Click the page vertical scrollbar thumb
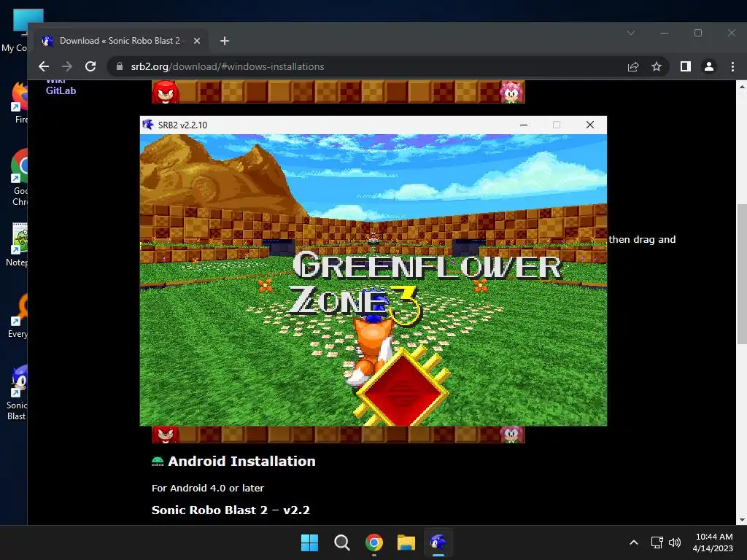 point(742,274)
